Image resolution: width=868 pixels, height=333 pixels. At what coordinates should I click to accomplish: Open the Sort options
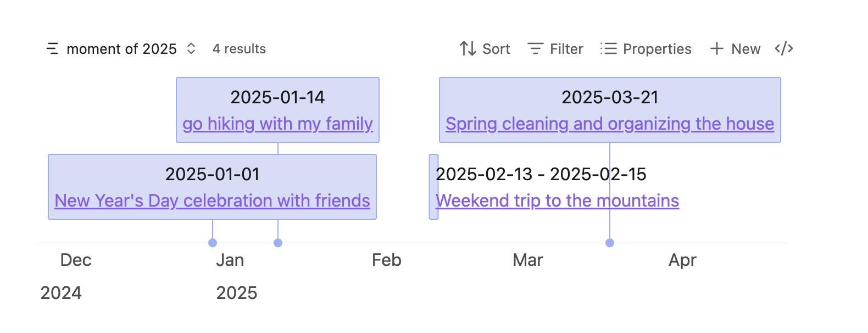pyautogui.click(x=496, y=49)
